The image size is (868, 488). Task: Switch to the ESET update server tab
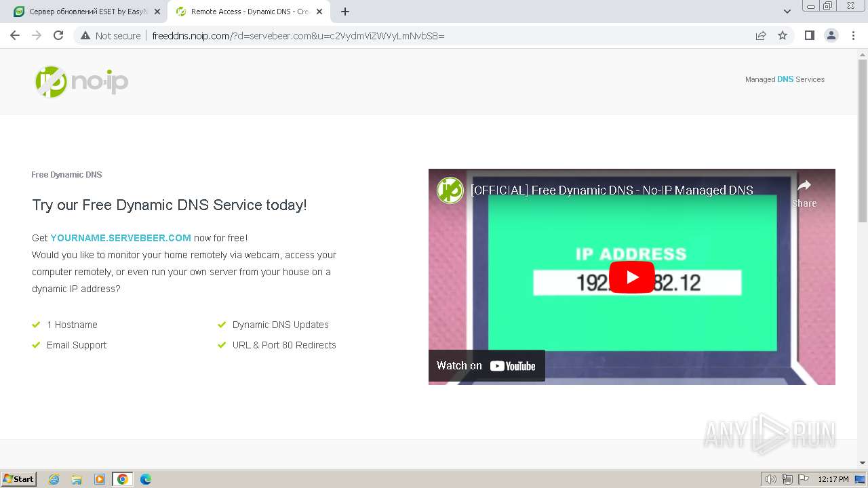pos(87,12)
